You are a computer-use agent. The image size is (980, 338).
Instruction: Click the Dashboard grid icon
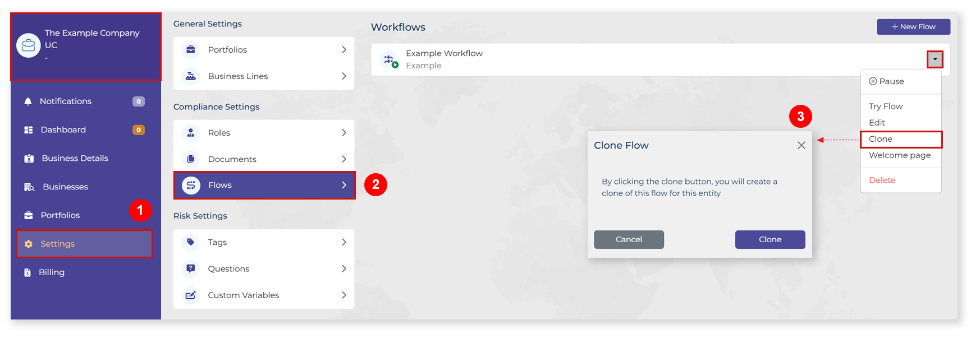29,130
